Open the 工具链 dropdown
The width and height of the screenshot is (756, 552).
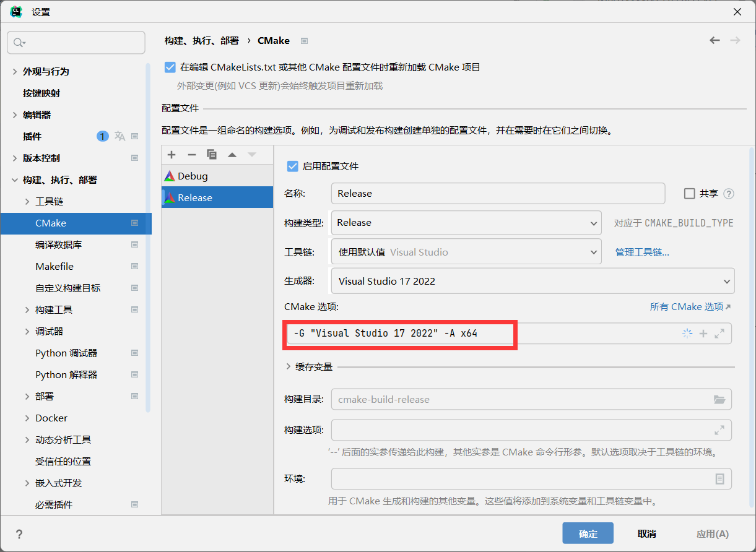[x=466, y=252]
